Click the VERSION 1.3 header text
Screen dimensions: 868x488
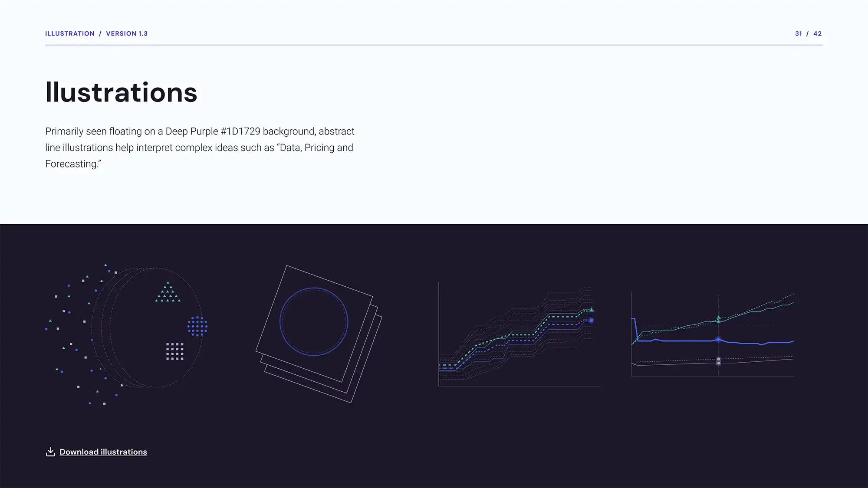click(x=127, y=34)
